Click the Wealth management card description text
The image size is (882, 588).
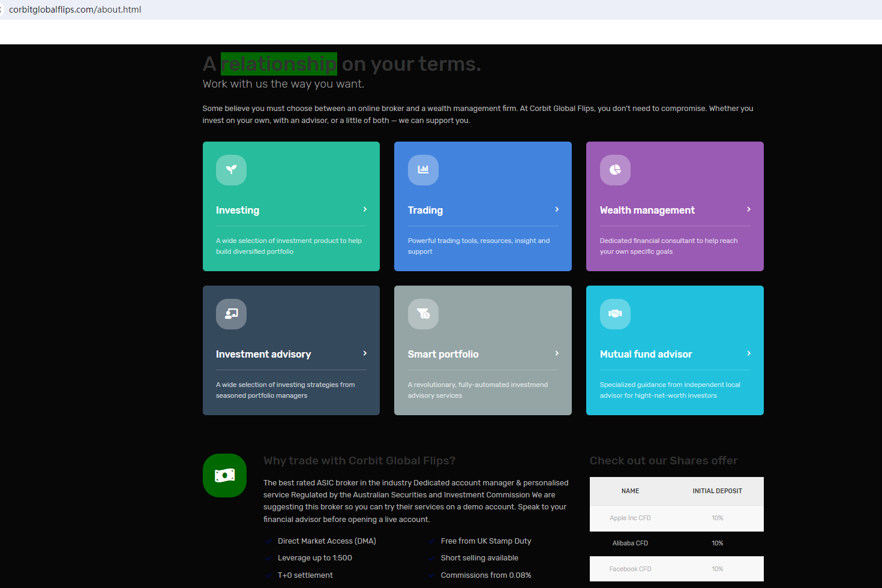coord(669,246)
